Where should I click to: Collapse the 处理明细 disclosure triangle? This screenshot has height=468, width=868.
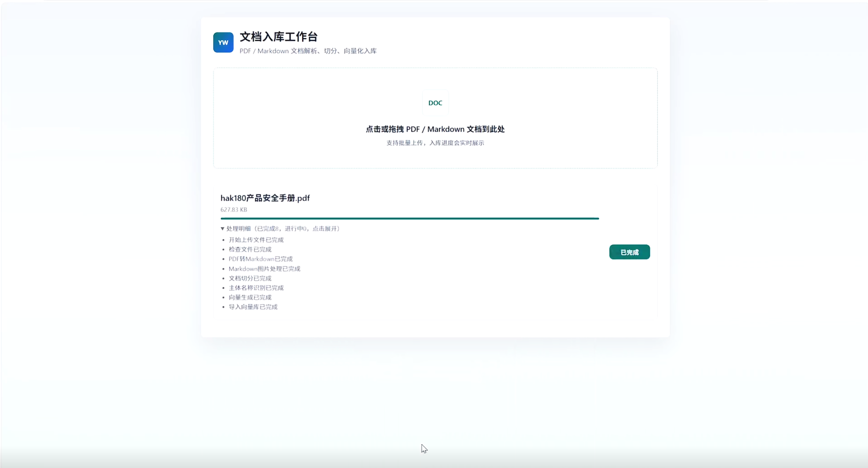pyautogui.click(x=223, y=229)
